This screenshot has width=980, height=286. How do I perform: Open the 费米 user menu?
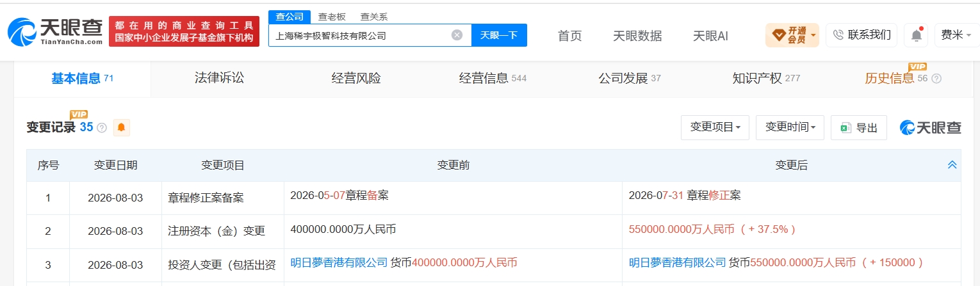[956, 35]
